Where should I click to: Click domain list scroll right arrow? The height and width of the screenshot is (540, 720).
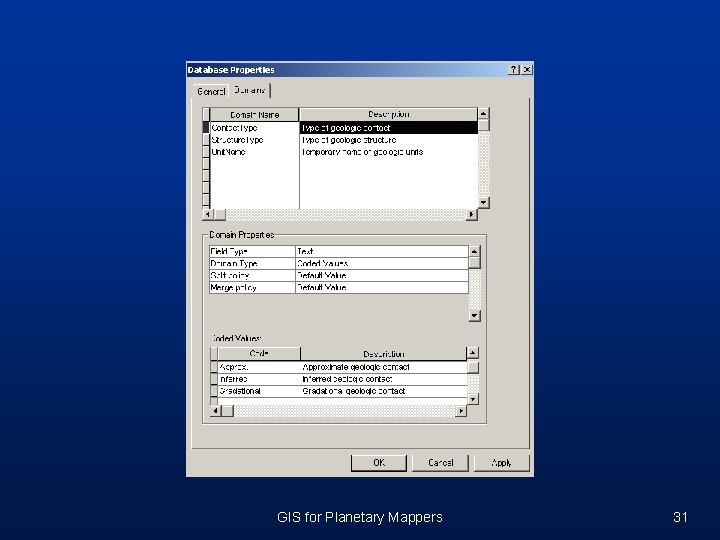[472, 214]
